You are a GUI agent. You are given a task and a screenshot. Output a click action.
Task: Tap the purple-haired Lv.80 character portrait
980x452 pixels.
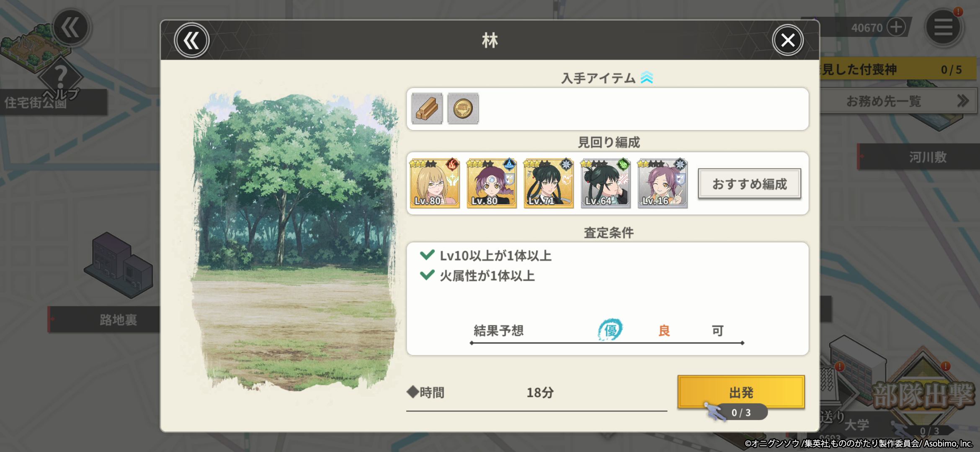tap(492, 183)
